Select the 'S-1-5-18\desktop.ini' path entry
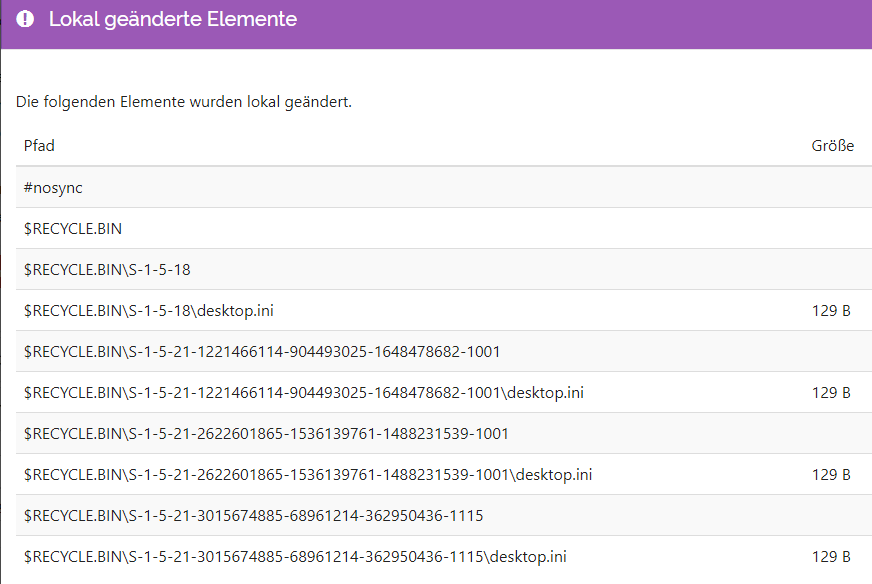 [148, 310]
